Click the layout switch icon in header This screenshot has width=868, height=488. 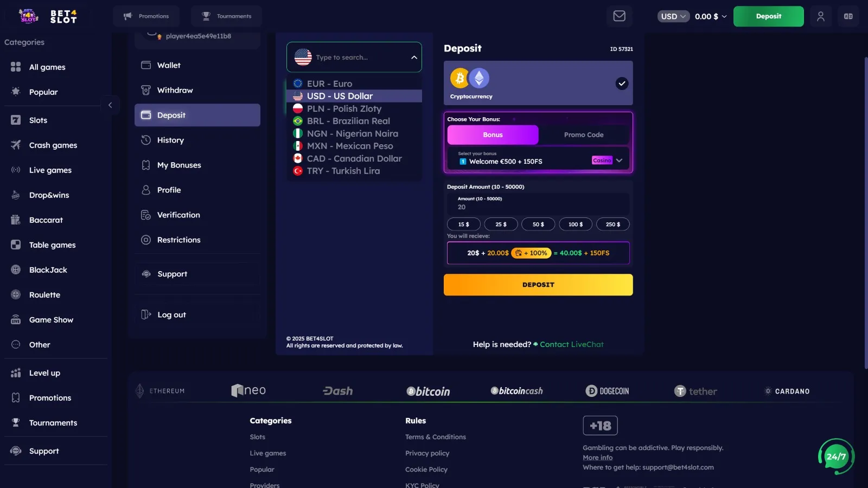pos(848,16)
